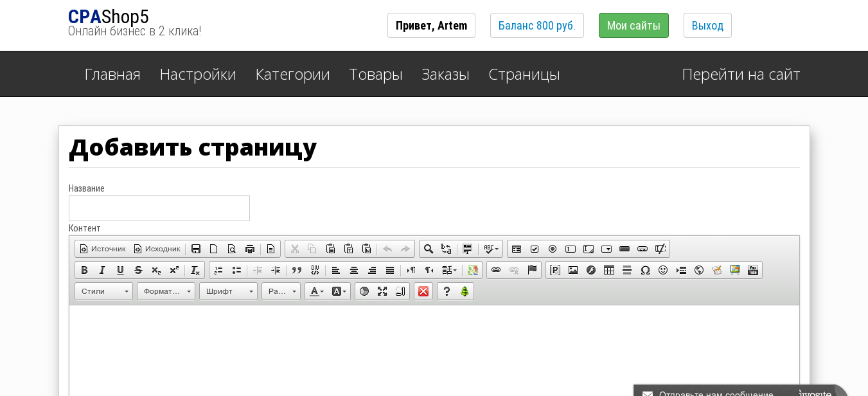Align text right
The width and height of the screenshot is (868, 396).
(x=372, y=270)
